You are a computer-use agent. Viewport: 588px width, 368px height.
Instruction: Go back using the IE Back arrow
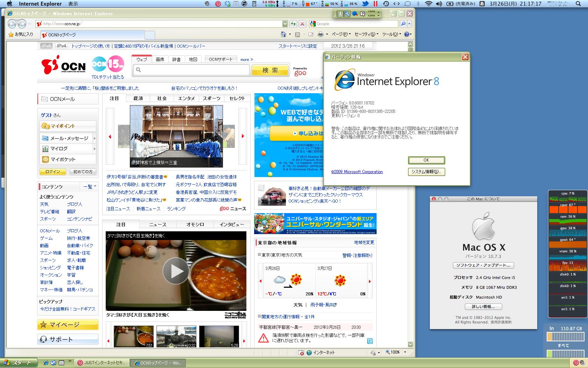pos(12,24)
